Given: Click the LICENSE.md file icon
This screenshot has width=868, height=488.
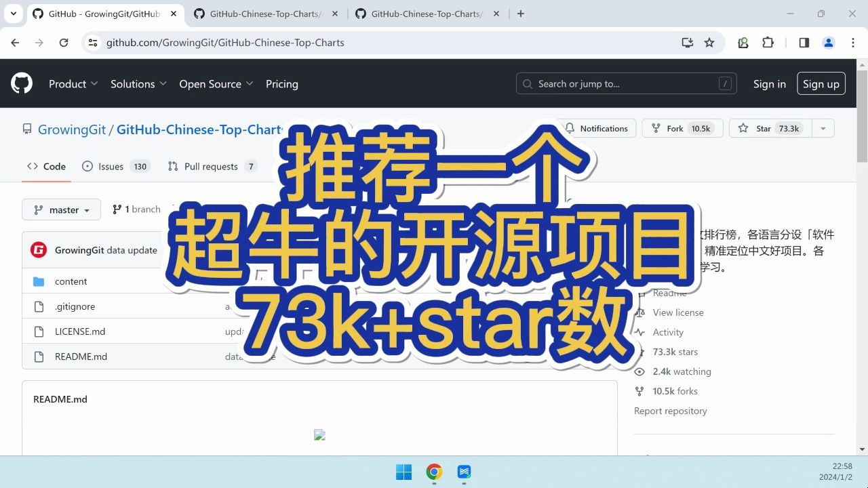Looking at the screenshot, I should [x=39, y=331].
